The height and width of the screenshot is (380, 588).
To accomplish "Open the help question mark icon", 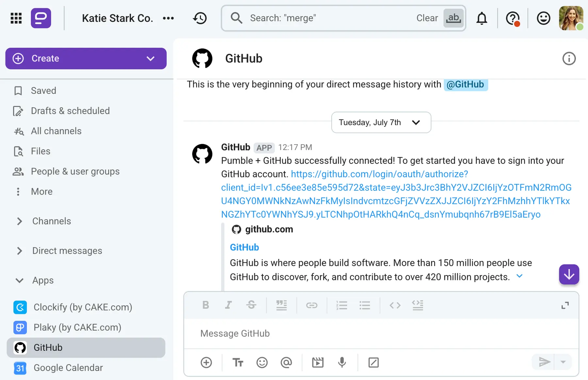I will click(513, 18).
